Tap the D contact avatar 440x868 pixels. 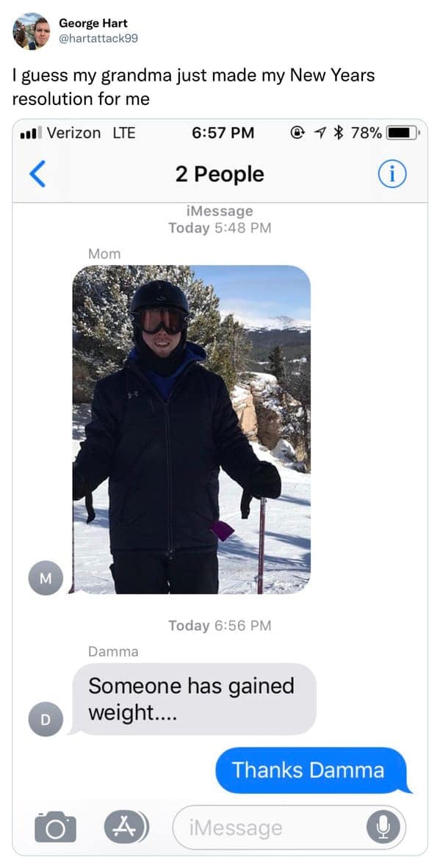point(46,719)
